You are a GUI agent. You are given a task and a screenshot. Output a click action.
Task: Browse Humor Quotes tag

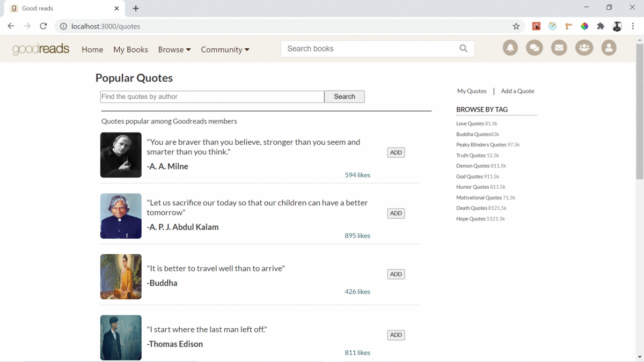(x=481, y=187)
